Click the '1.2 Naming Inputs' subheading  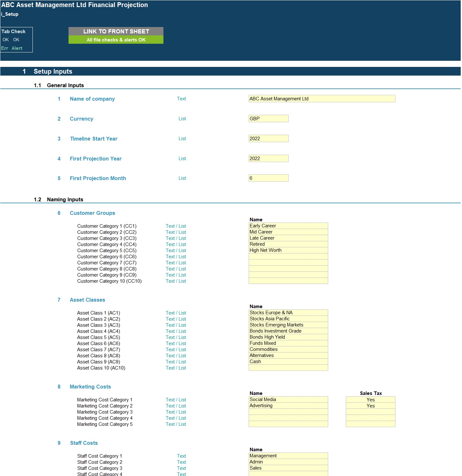click(59, 199)
